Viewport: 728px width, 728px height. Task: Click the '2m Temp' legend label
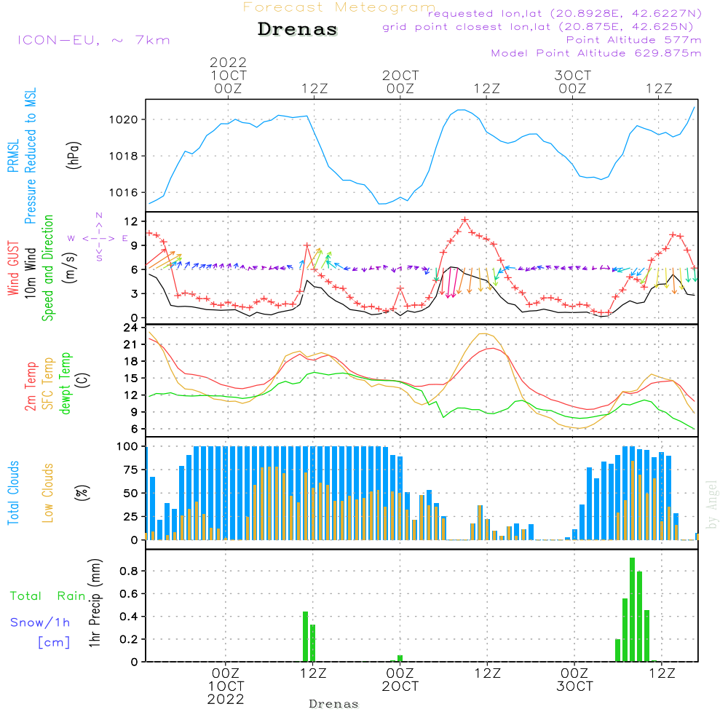(x=30, y=387)
